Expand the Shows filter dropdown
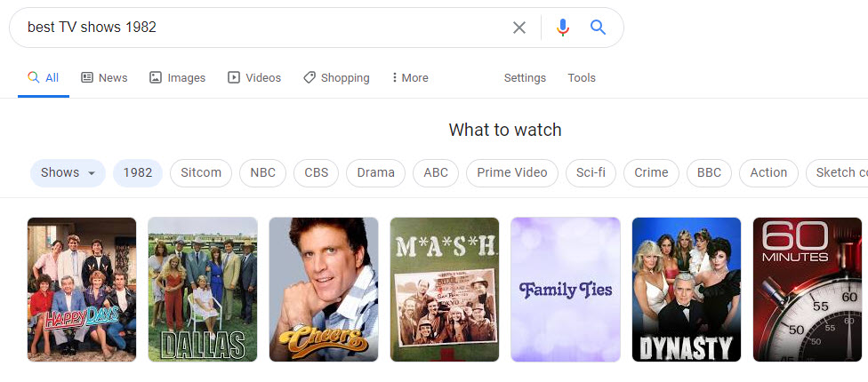Image resolution: width=868 pixels, height=382 pixels. (x=68, y=173)
